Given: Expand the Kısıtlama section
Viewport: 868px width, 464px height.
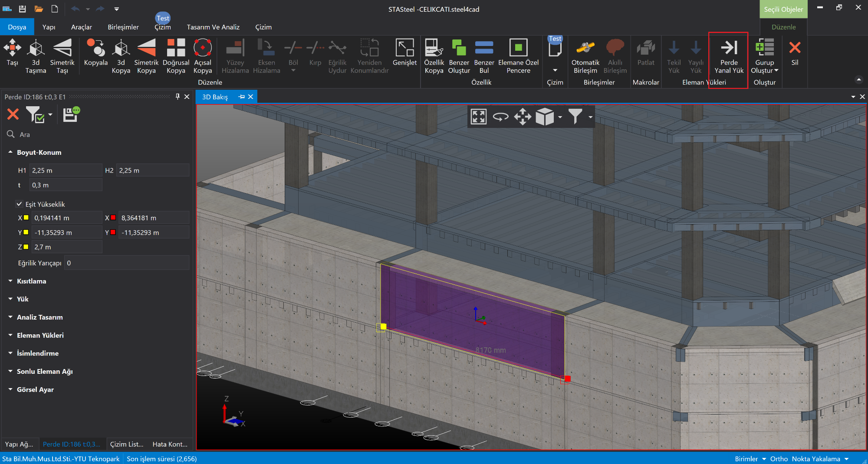Looking at the screenshot, I should 31,281.
